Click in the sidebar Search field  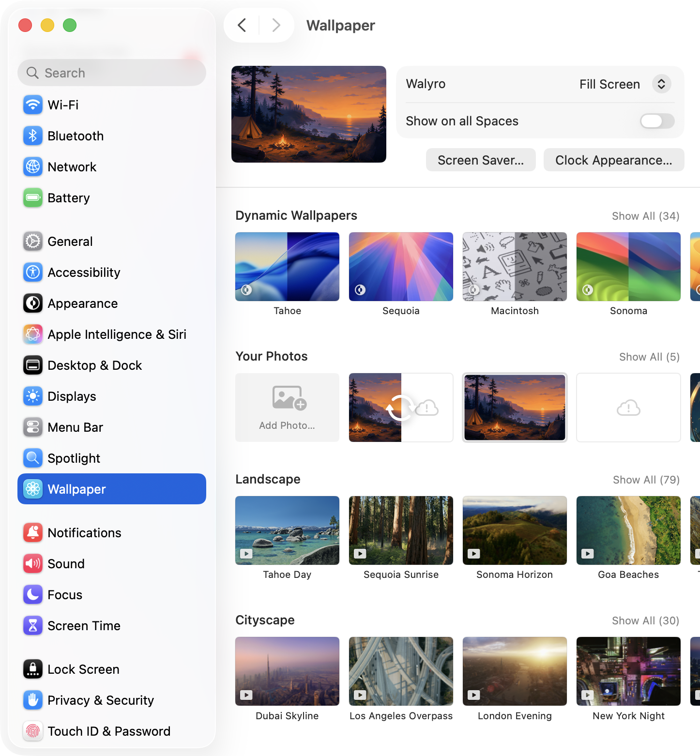(x=112, y=73)
